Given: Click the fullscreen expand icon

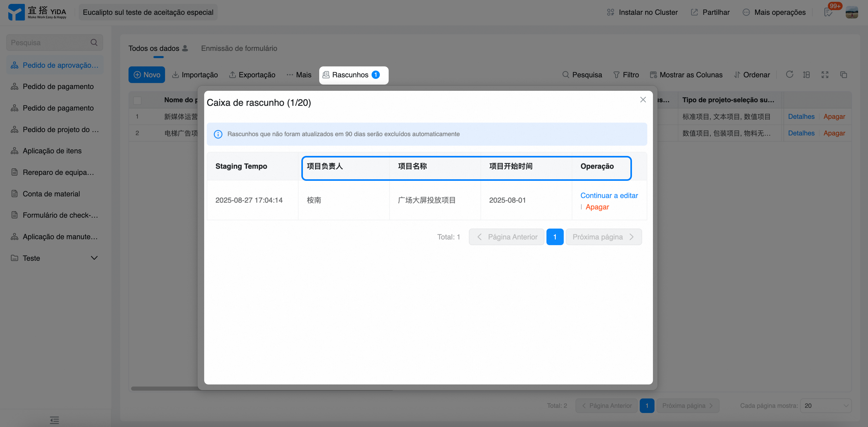Looking at the screenshot, I should pos(825,74).
